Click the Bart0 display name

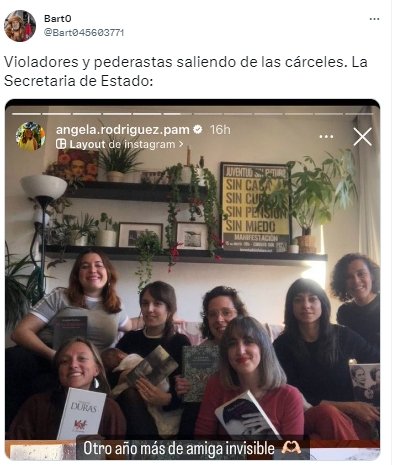pyautogui.click(x=57, y=18)
